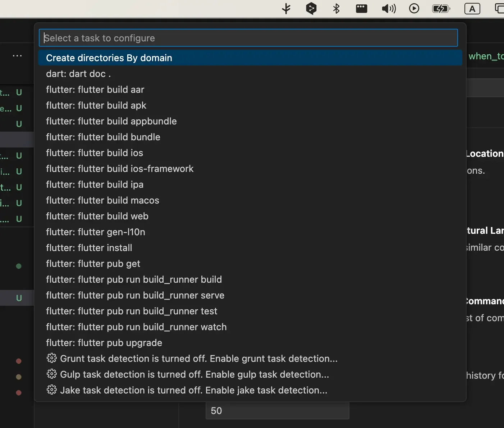Click the branching arrow menu bar icon
This screenshot has height=428, width=504.
click(x=286, y=8)
